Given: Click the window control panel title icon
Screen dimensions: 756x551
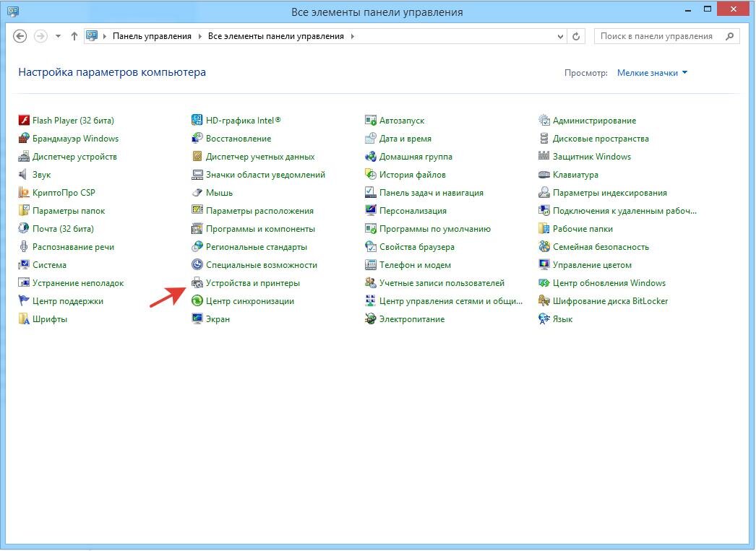Looking at the screenshot, I should click(x=13, y=11).
